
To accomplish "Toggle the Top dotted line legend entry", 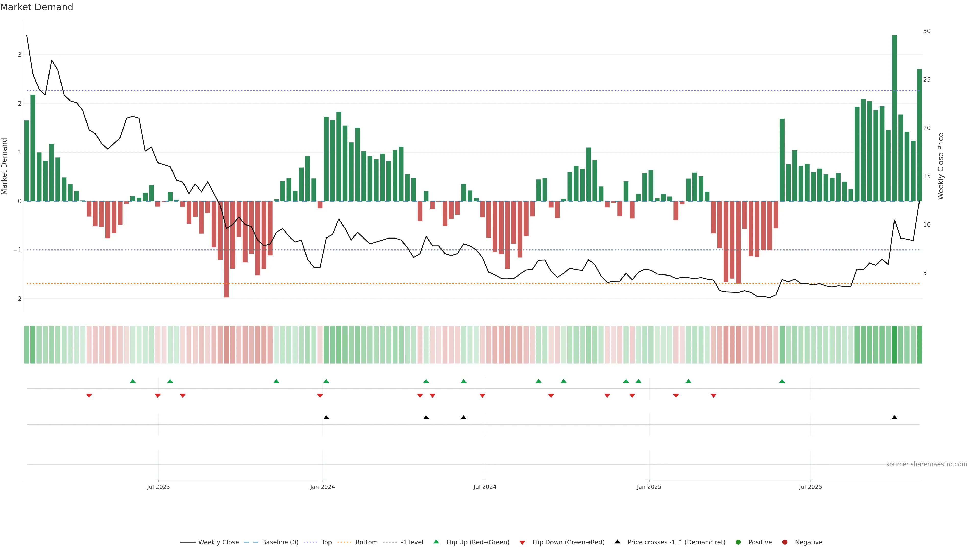I will click(326, 542).
